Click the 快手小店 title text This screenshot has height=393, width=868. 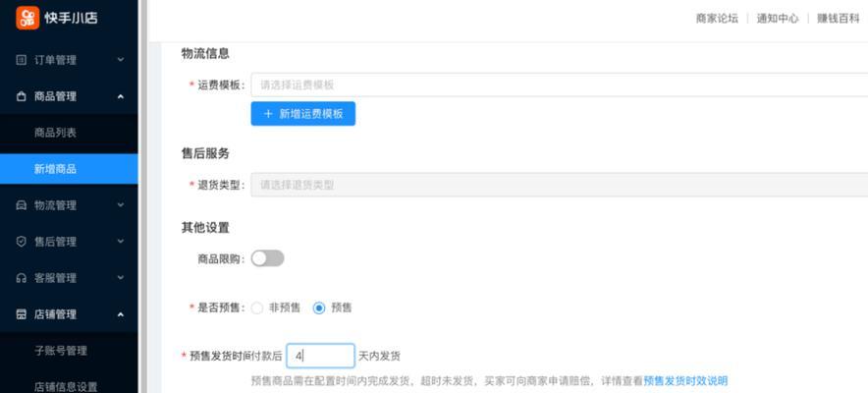(x=71, y=18)
